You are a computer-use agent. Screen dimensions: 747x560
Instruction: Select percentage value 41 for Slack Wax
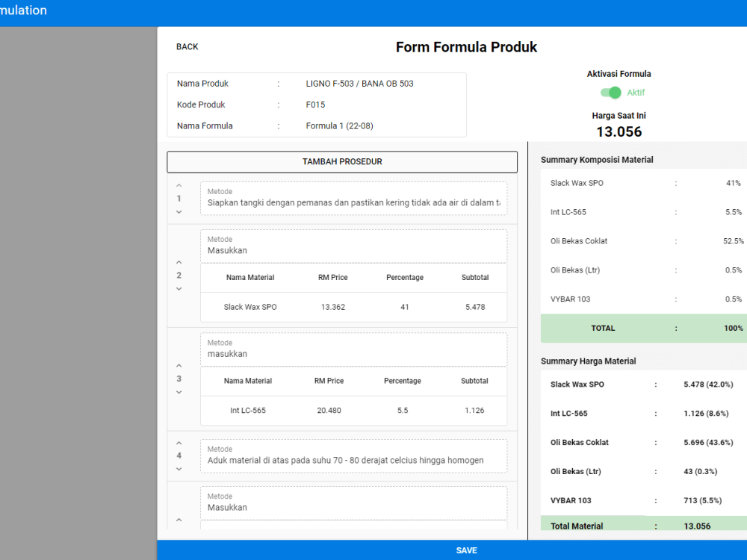pyautogui.click(x=404, y=307)
